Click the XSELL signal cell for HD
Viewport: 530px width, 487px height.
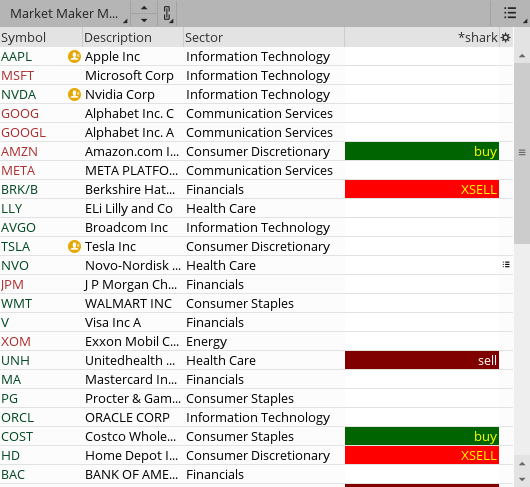[x=422, y=455]
